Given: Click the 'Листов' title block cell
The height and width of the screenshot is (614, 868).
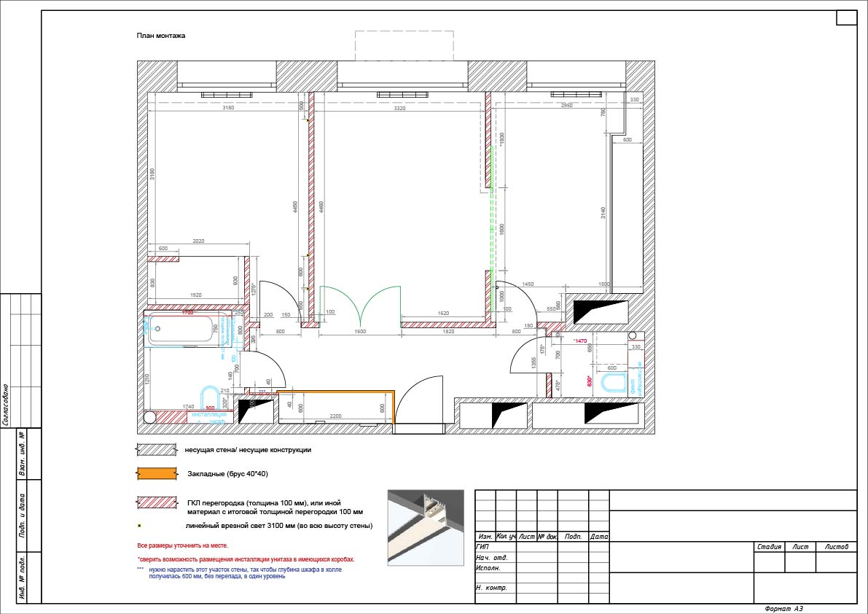Looking at the screenshot, I should point(836,547).
